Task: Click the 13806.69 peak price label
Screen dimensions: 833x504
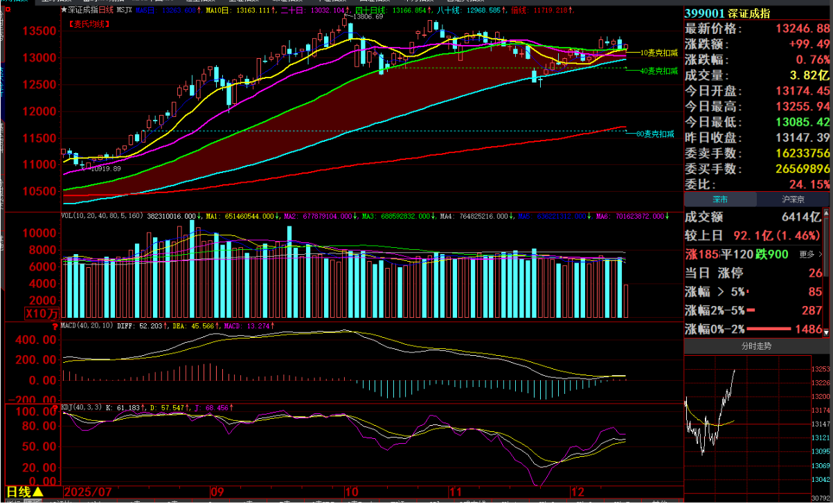Action: (368, 17)
